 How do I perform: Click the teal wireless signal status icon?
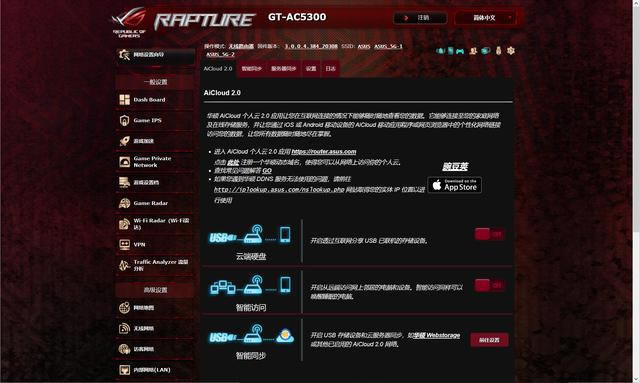(x=440, y=51)
